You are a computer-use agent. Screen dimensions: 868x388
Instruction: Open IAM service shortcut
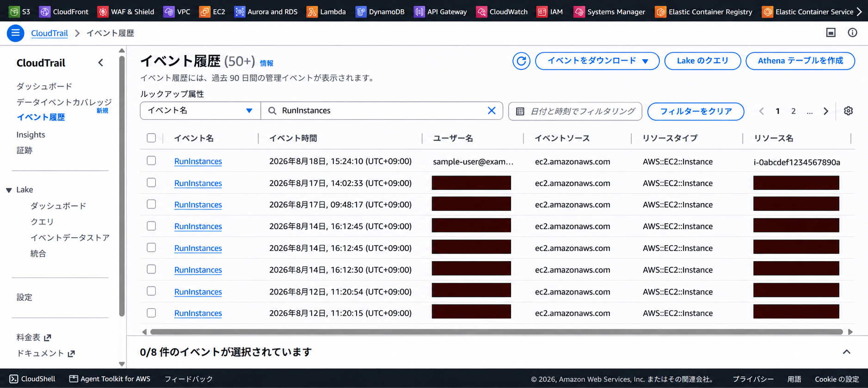[550, 12]
